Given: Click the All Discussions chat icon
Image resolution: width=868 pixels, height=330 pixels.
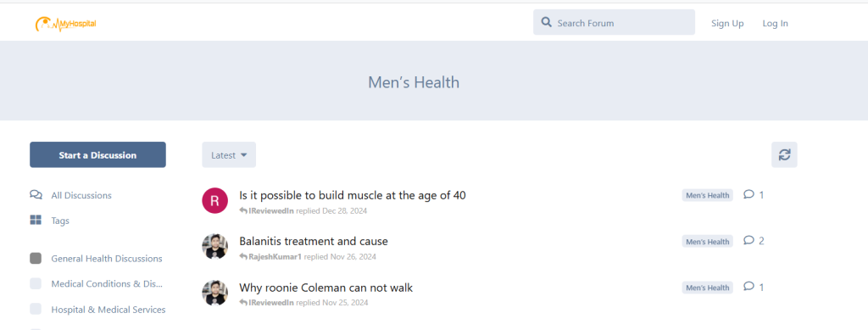Looking at the screenshot, I should point(36,195).
